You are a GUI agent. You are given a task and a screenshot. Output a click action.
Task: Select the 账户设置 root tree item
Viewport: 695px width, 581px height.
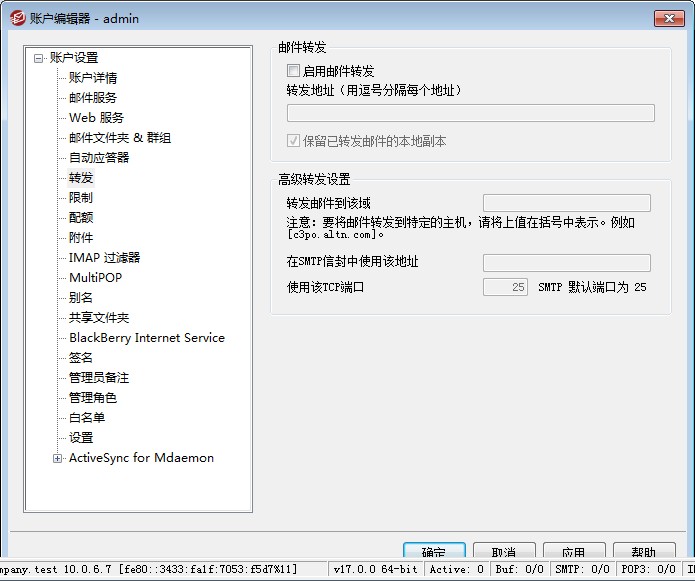click(x=74, y=58)
